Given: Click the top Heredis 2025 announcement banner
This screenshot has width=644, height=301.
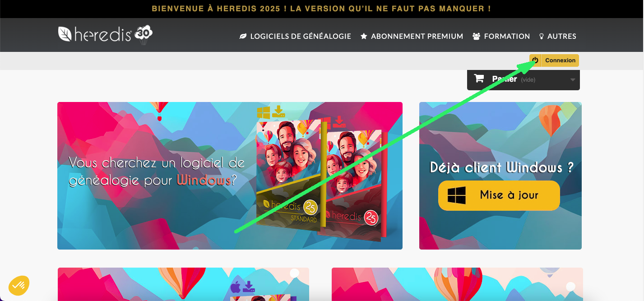Looking at the screenshot, I should tap(321, 9).
